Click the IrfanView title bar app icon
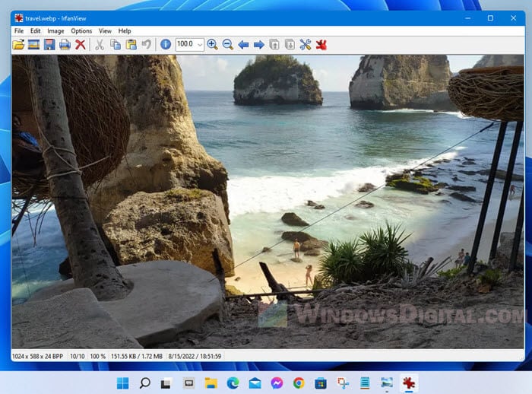Image resolution: width=532 pixels, height=394 pixels. [x=19, y=18]
